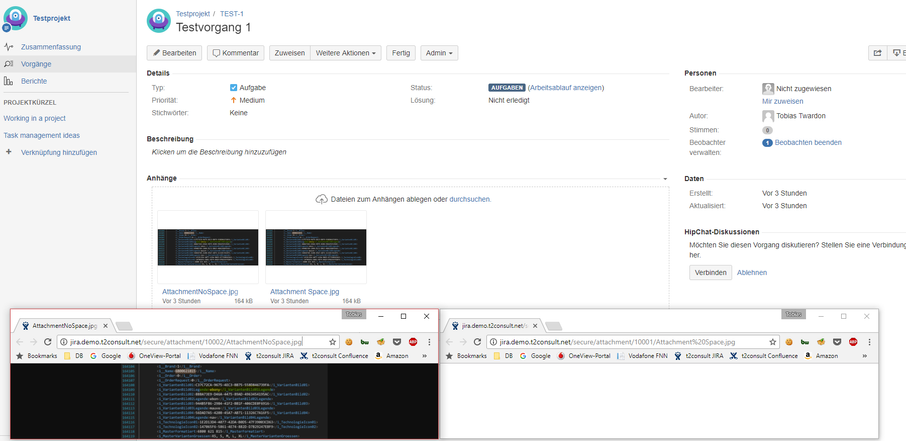
Task: Open the 't2consult JIRA' bookmark in left browser
Action: click(x=270, y=356)
